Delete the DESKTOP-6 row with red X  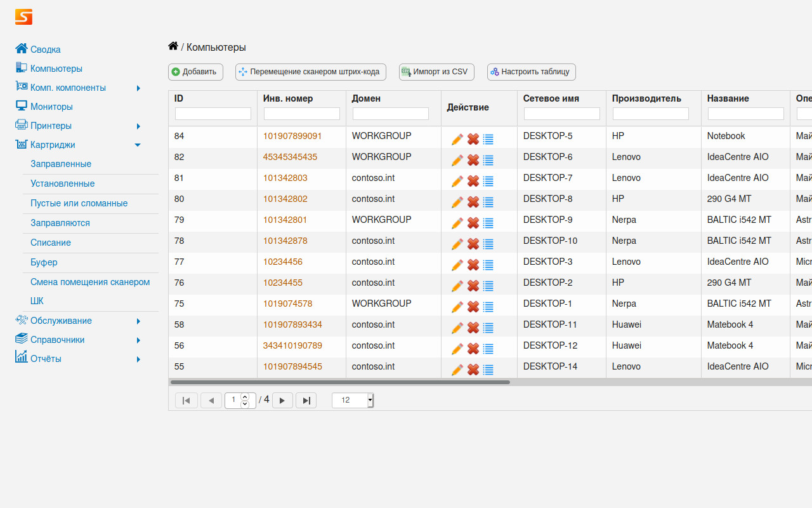[x=473, y=160]
